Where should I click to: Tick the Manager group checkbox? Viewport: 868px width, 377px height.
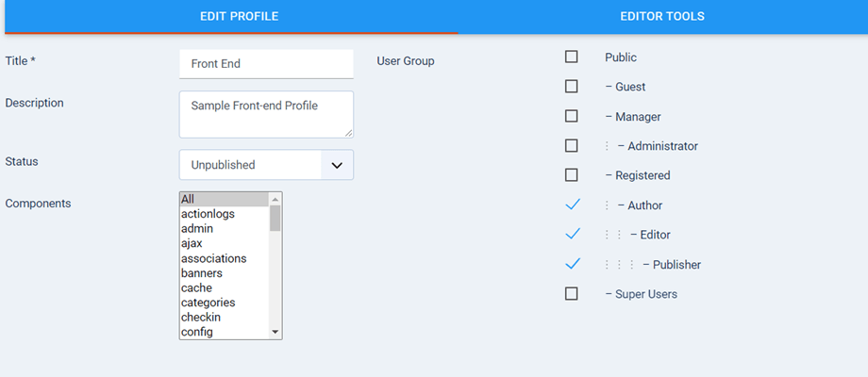[572, 116]
